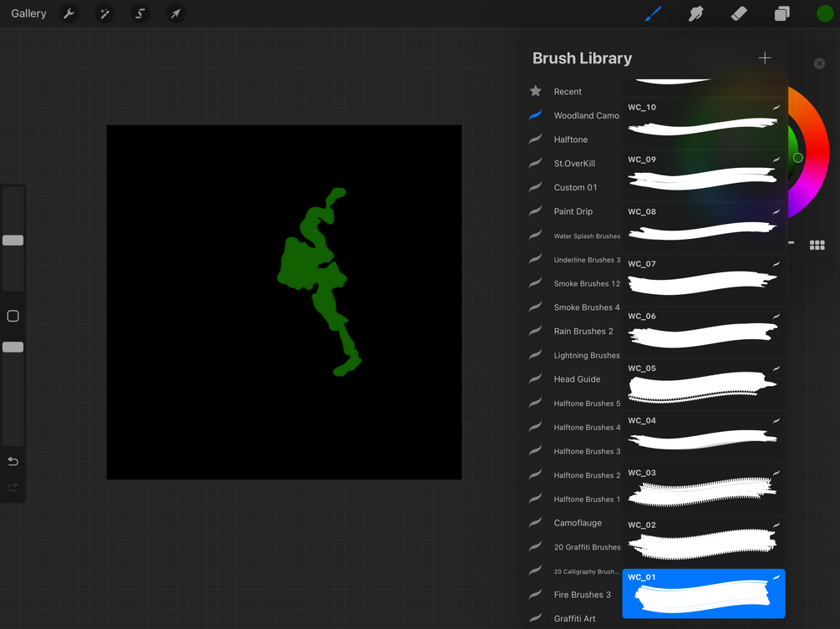Select the Selection S tool
The height and width of the screenshot is (629, 840).
(140, 13)
